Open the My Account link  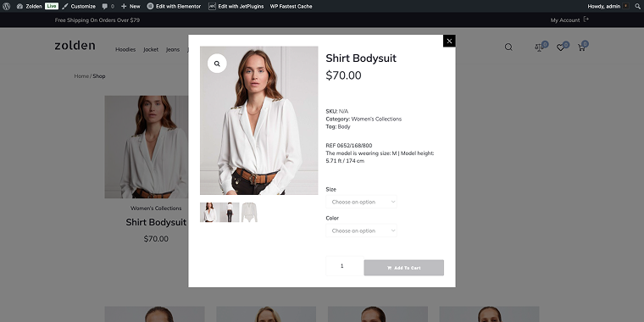pos(564,19)
